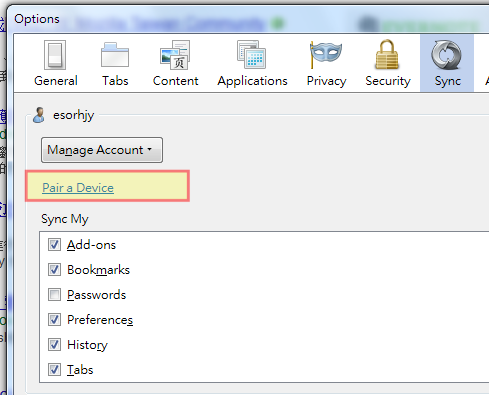Viewport: 489px width, 395px height.
Task: Toggle the Preferences sync checkbox
Action: (x=54, y=319)
